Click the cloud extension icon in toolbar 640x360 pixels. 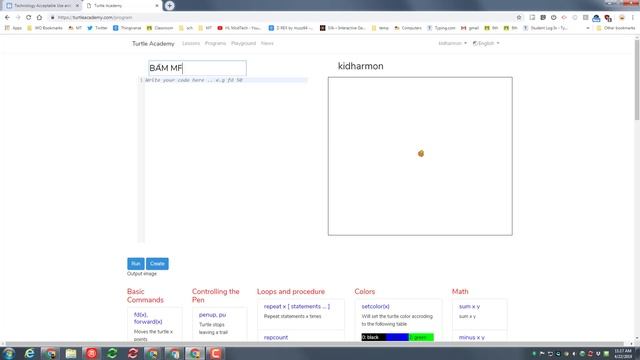tap(596, 18)
